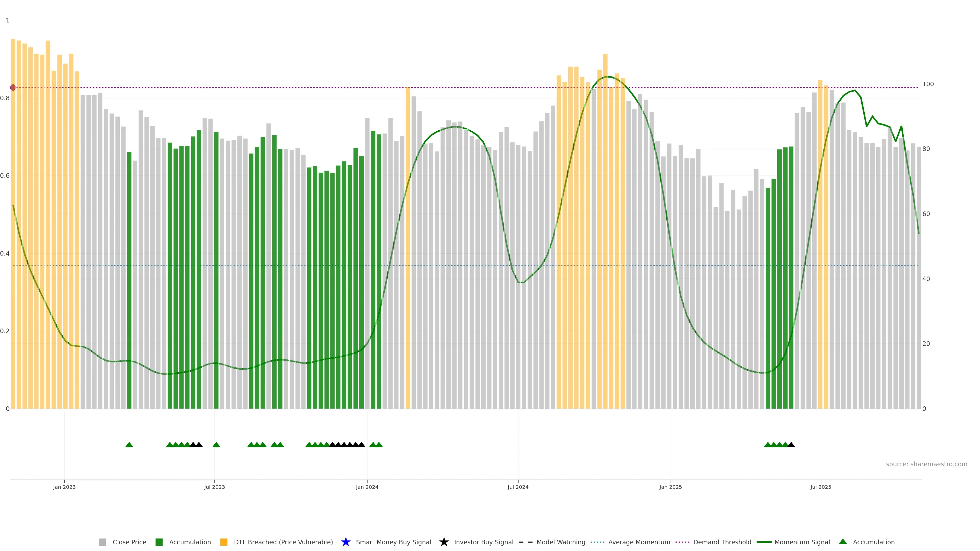The image size is (980, 551).
Task: Click the green Accumulation triangle legend icon
Action: coord(843,542)
